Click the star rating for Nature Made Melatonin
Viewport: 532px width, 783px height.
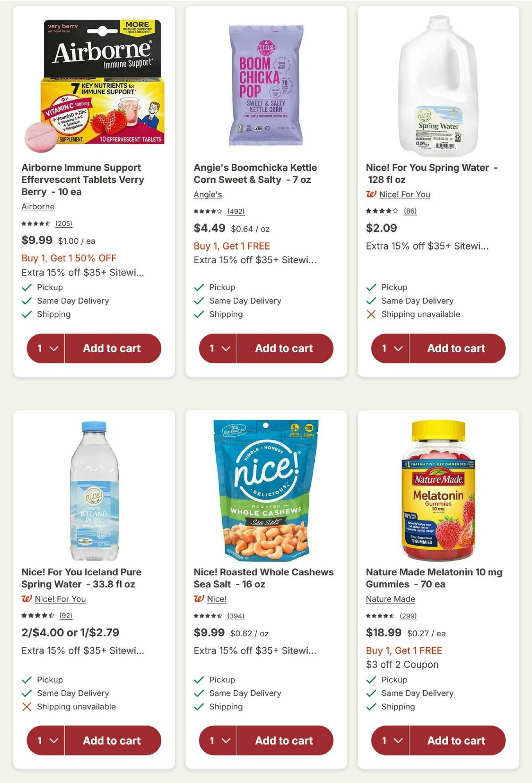click(x=380, y=616)
